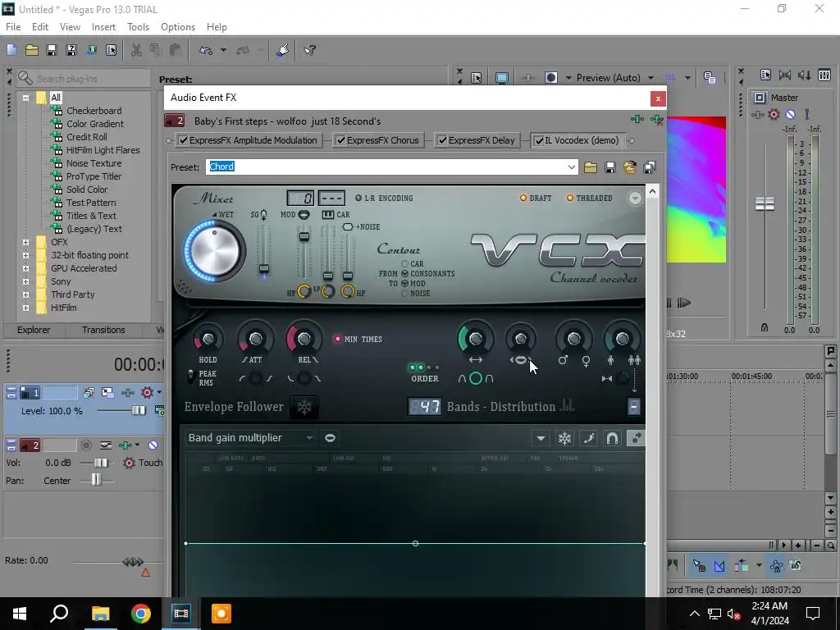This screenshot has height=630, width=840.
Task: Open band editor options dropdown arrow
Action: (541, 438)
